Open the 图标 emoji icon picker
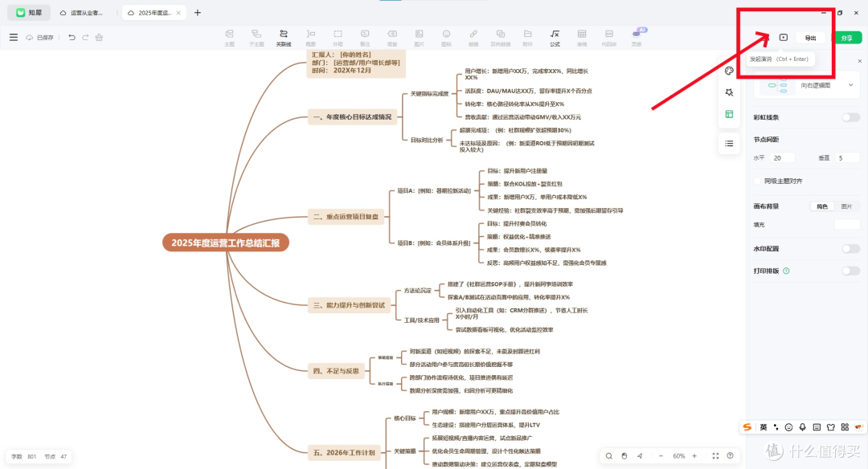This screenshot has height=469, width=868. pyautogui.click(x=446, y=38)
